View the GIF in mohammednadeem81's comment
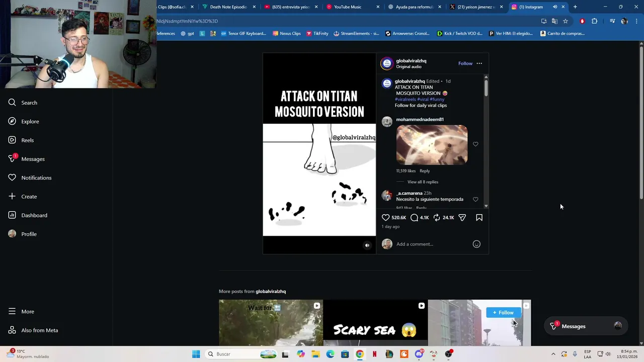Screen dimensions: 644x362 tap(432, 145)
